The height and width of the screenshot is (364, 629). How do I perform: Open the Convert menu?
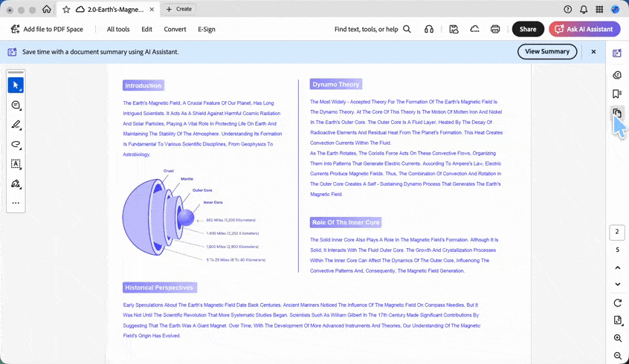[175, 29]
